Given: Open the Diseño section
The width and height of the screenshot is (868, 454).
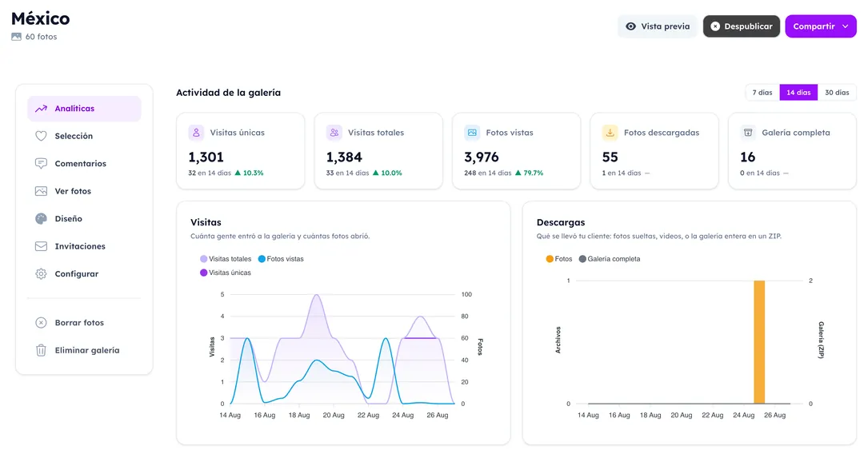Looking at the screenshot, I should point(84,219).
